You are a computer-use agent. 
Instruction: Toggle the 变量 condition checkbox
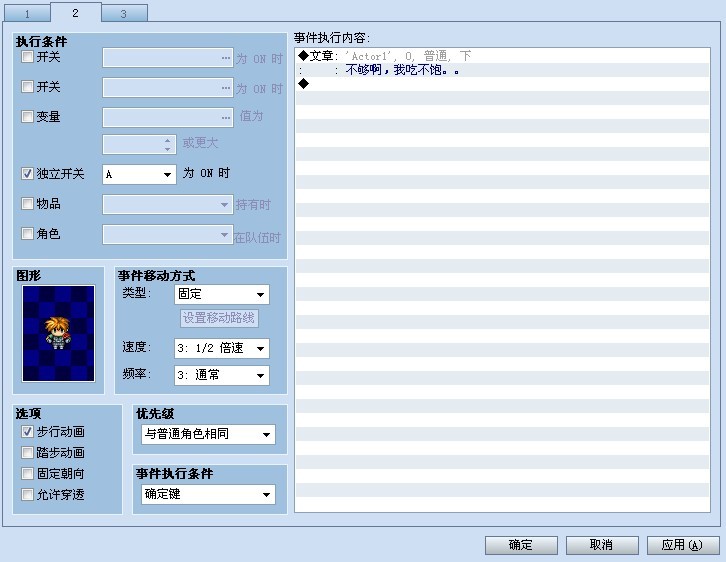(x=27, y=116)
